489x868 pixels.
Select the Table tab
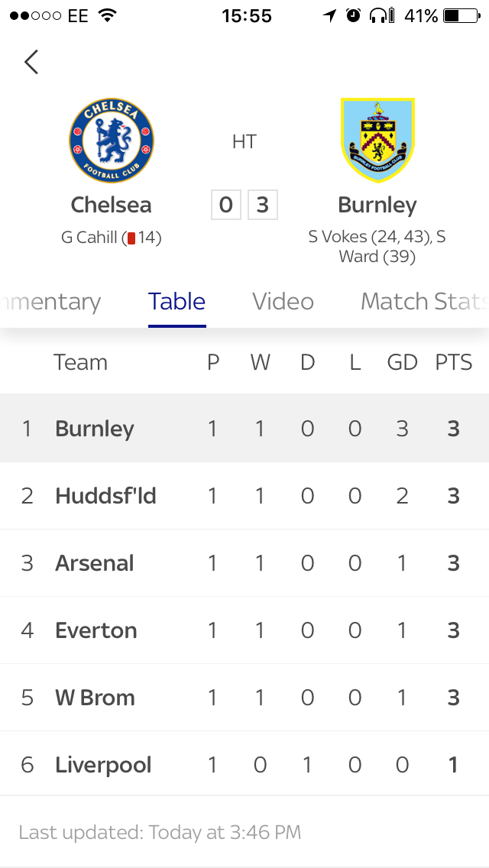[176, 302]
